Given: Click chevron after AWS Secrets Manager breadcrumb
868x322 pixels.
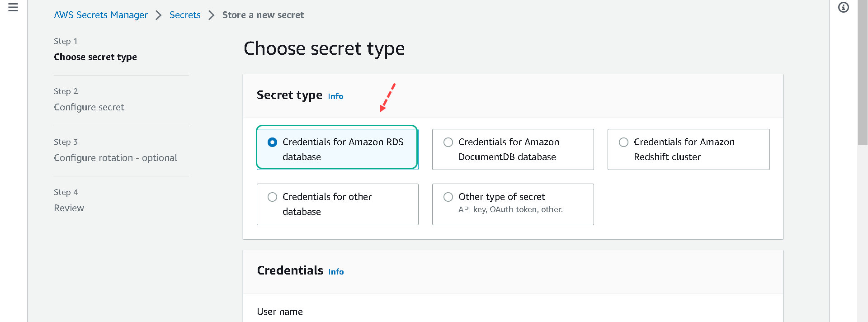Looking at the screenshot, I should point(158,15).
